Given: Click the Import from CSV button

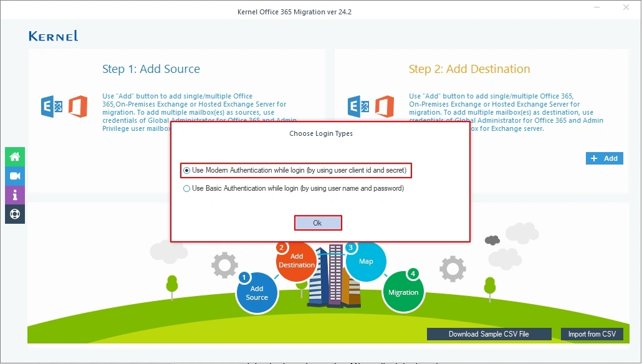Looking at the screenshot, I should pyautogui.click(x=592, y=334).
